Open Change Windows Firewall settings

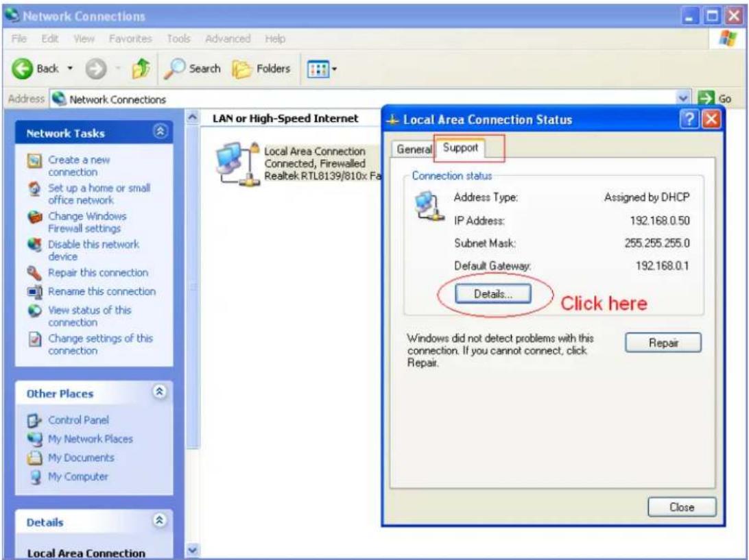(87, 223)
